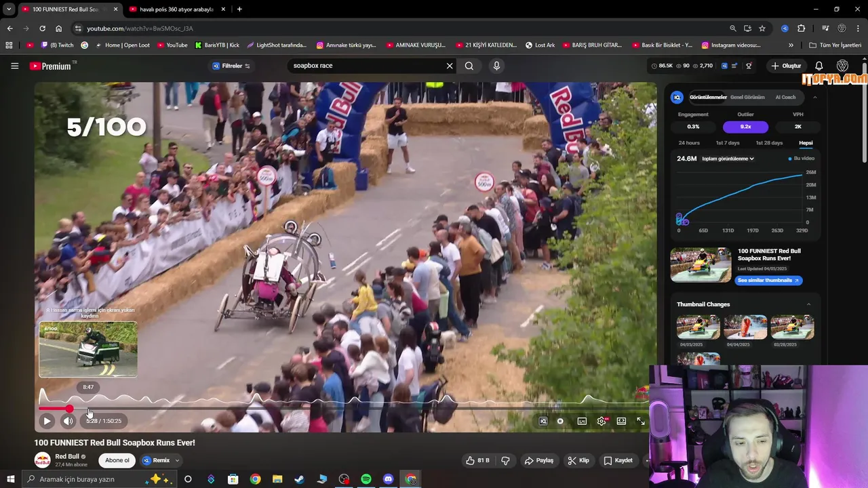This screenshot has width=868, height=488.
Task: Open the vidIQ trophy icon in header
Action: (x=749, y=66)
